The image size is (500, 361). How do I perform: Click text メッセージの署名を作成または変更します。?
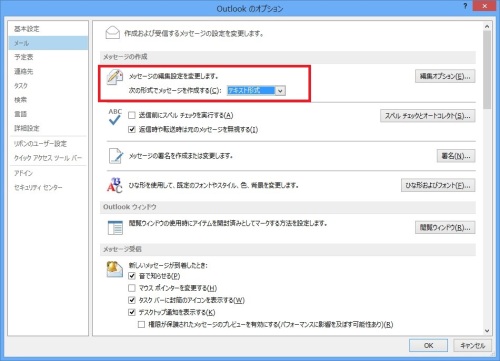coord(181,156)
